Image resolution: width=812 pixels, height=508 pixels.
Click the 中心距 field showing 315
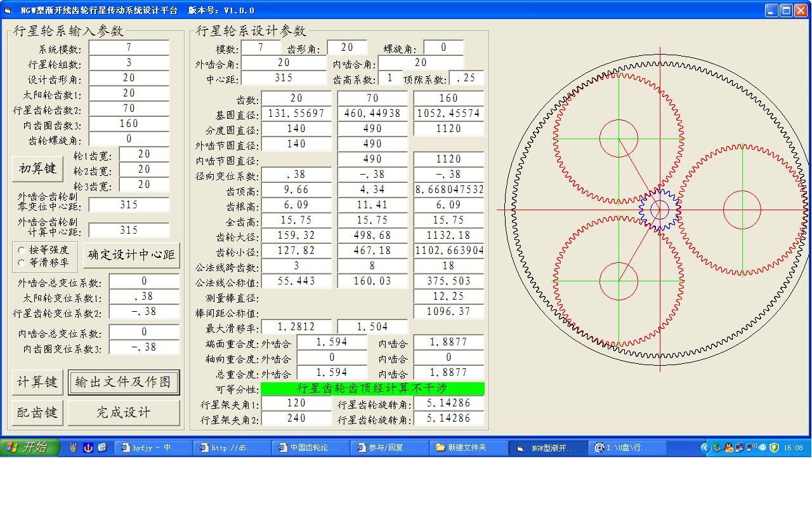pyautogui.click(x=284, y=78)
